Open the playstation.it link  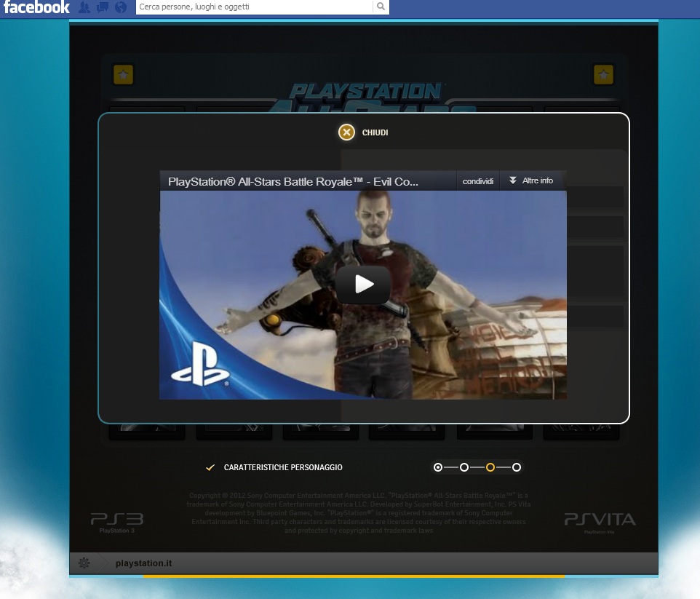click(143, 563)
